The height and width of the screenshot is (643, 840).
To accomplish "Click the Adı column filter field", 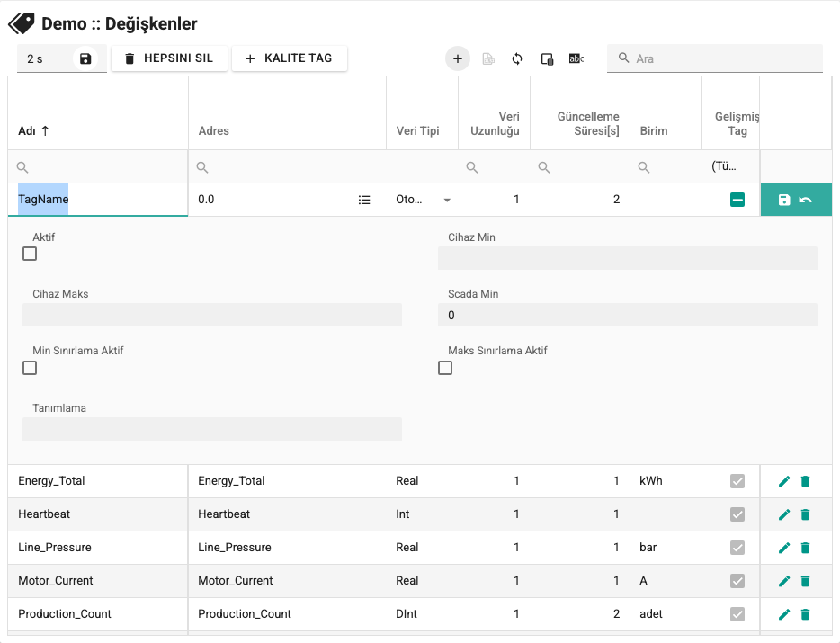I will [98, 167].
